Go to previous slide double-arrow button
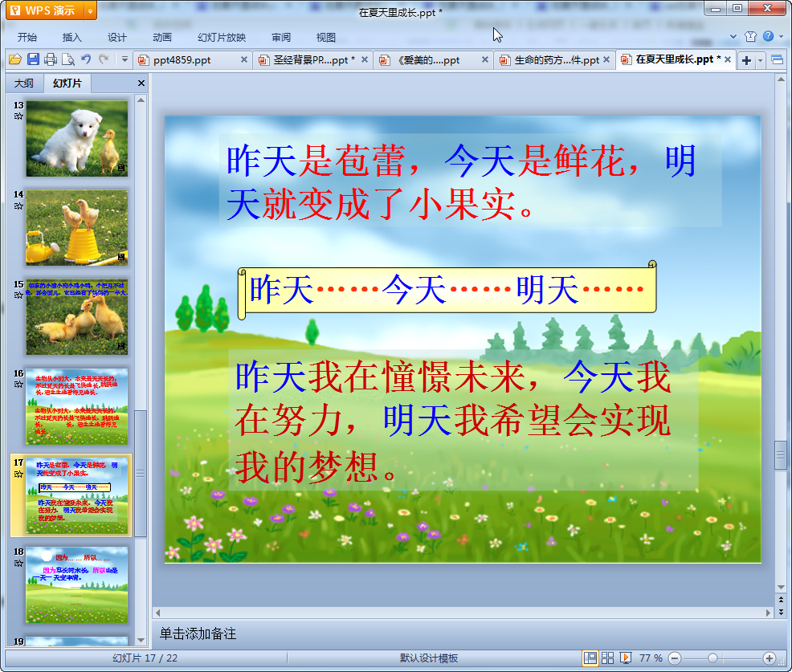This screenshot has width=792, height=672. tap(781, 600)
